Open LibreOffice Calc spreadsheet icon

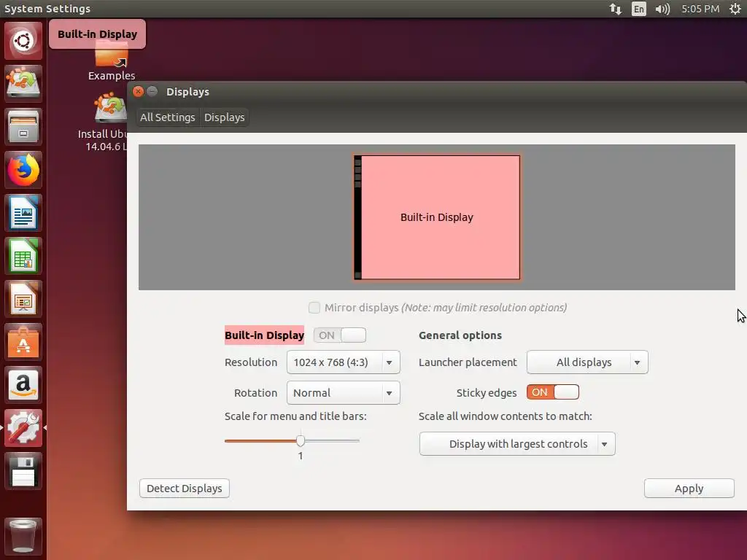coord(23,256)
